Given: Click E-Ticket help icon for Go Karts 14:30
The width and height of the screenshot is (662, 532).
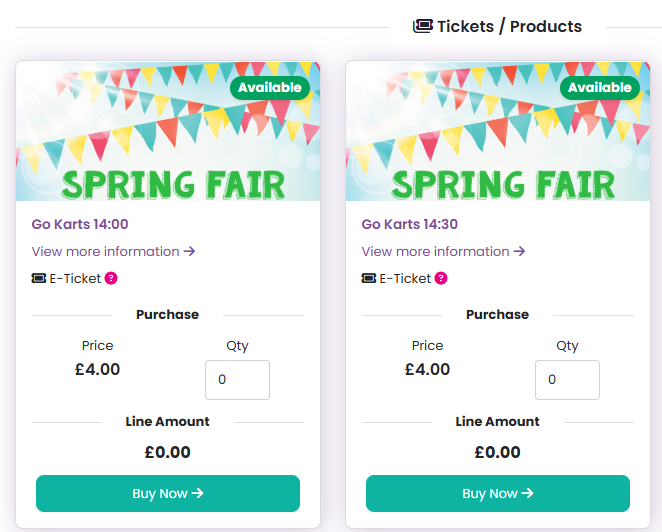Looking at the screenshot, I should point(441,278).
